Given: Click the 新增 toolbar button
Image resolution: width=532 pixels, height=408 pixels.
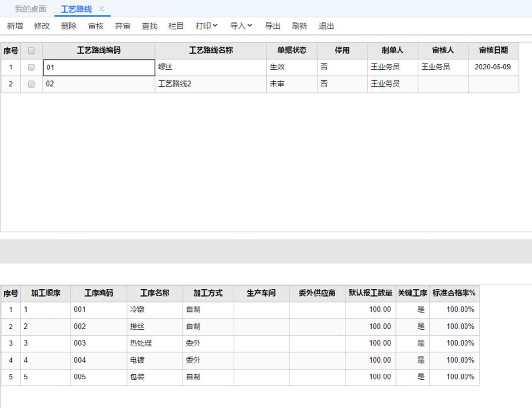Looking at the screenshot, I should tap(15, 26).
